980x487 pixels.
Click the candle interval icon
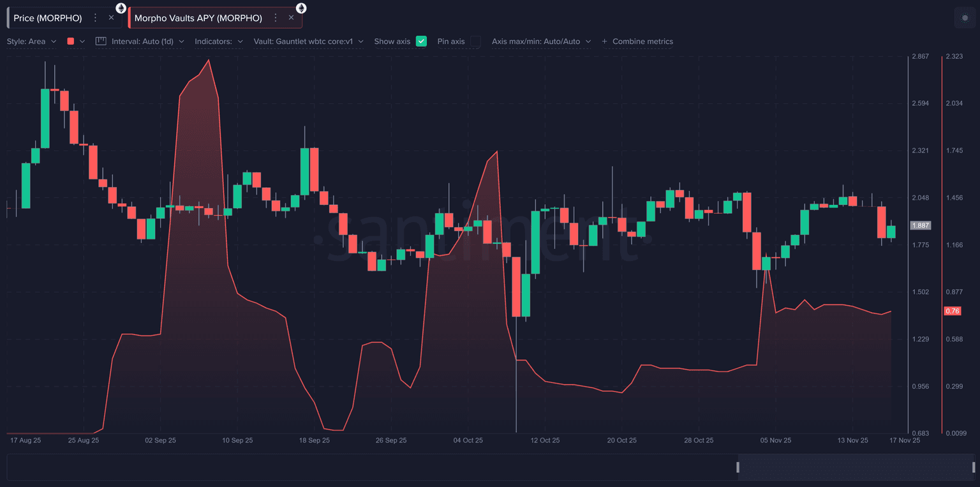pyautogui.click(x=101, y=41)
